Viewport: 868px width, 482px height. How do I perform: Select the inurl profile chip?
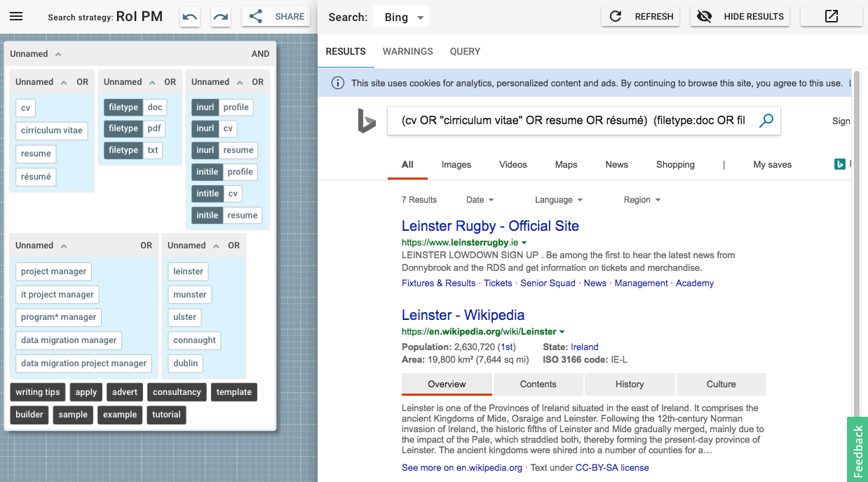[222, 107]
